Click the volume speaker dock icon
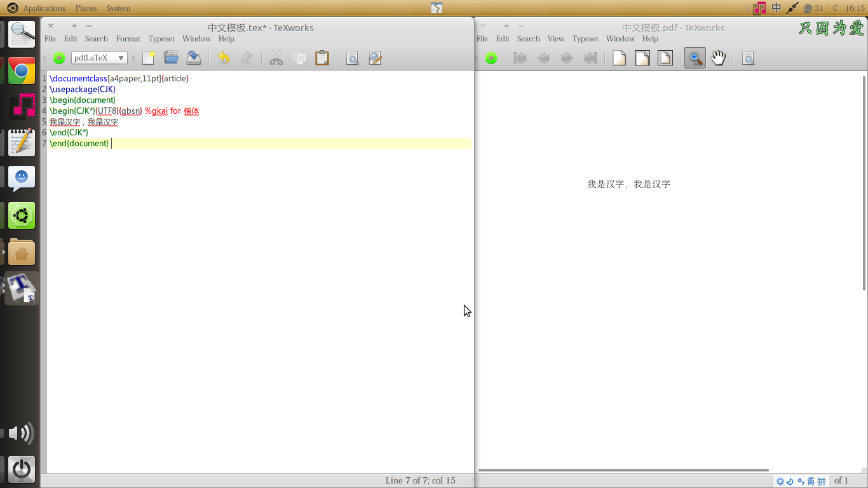Viewport: 868px width, 488px height. [x=22, y=434]
